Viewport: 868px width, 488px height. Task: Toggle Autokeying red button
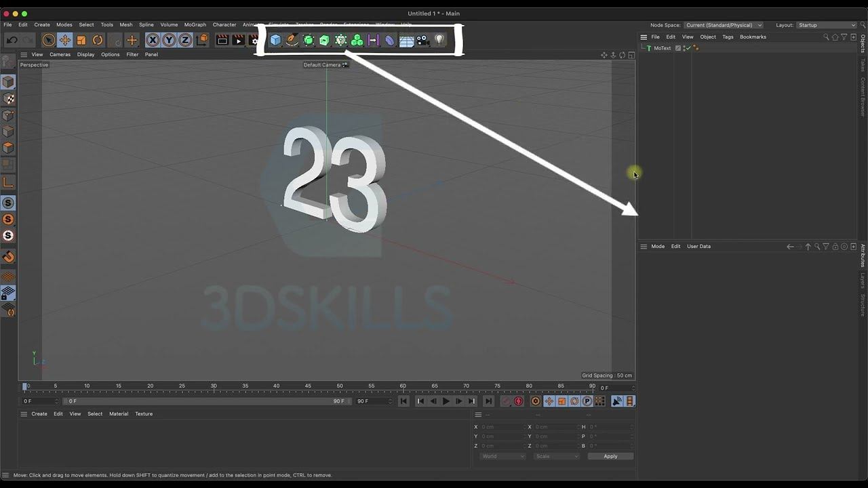tap(519, 401)
